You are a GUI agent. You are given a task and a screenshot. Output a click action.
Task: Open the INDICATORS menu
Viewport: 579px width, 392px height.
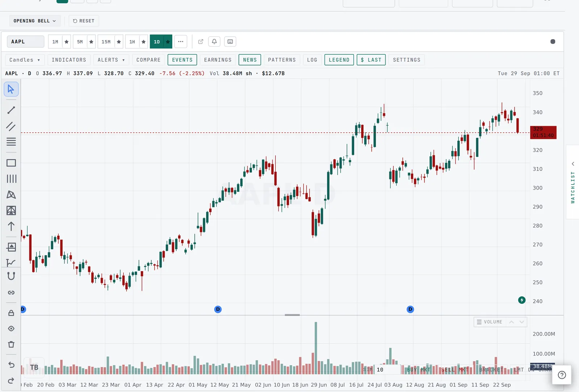coord(69,60)
